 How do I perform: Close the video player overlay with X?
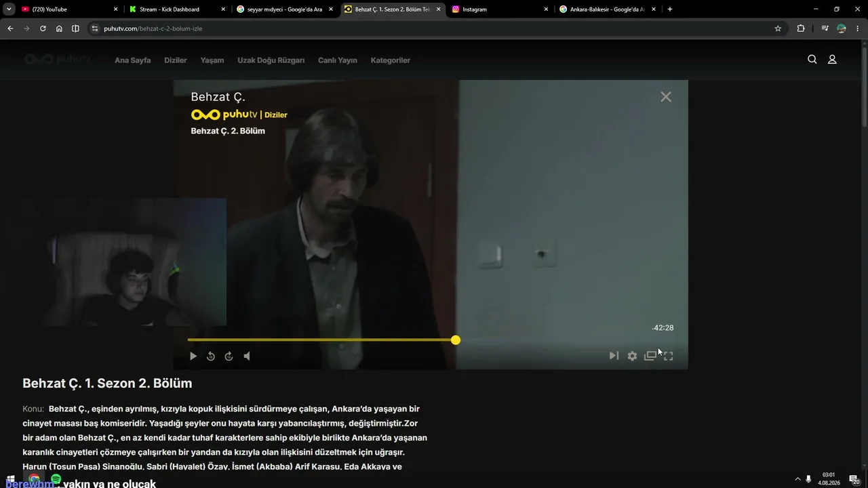coord(666,97)
